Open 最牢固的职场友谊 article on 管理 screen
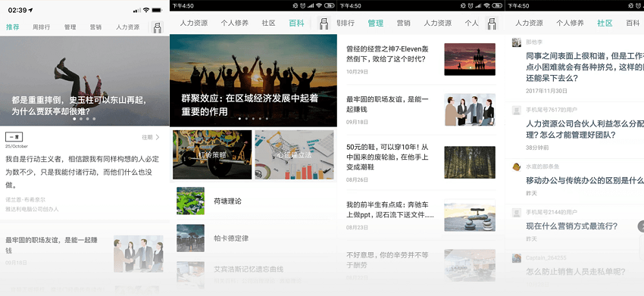This screenshot has height=296, width=644. pos(387,104)
